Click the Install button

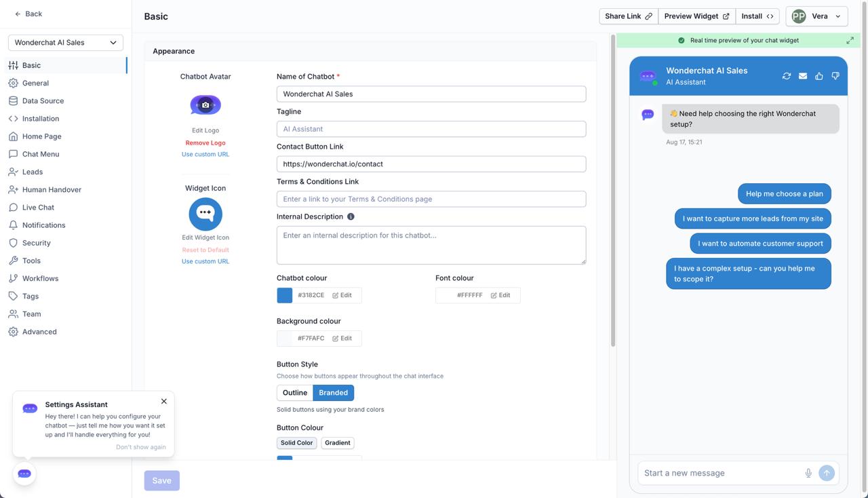pyautogui.click(x=757, y=16)
